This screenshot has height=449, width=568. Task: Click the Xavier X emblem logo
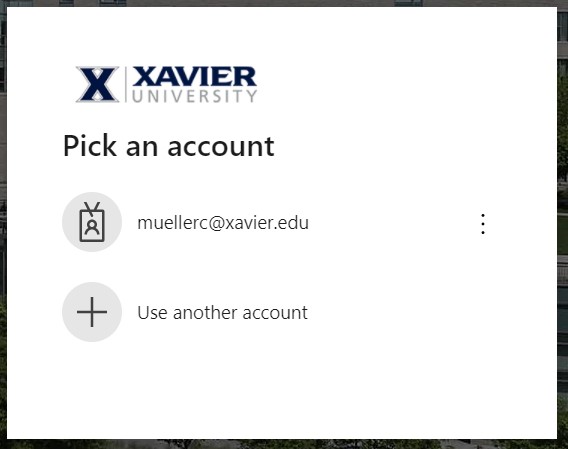click(x=97, y=84)
